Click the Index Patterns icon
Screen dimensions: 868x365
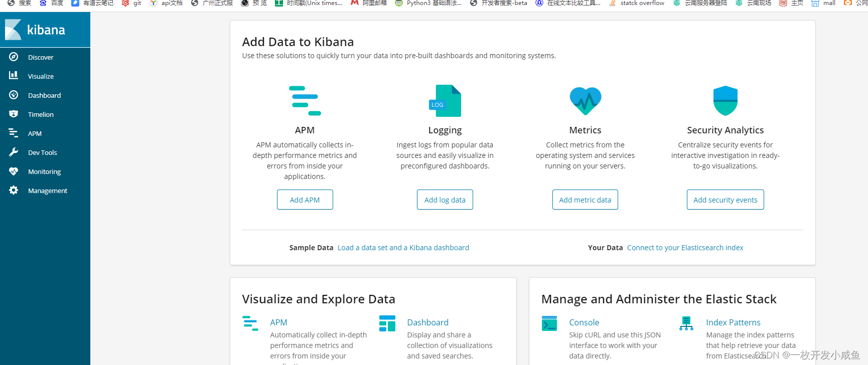point(686,324)
